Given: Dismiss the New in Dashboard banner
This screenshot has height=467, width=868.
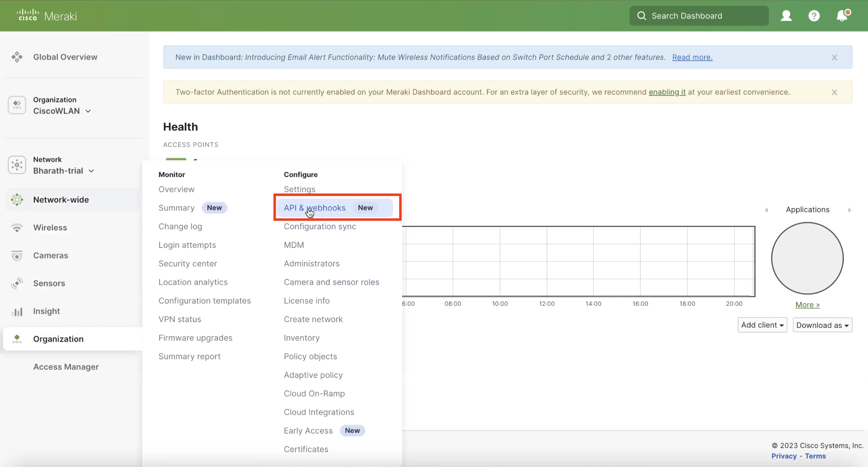Looking at the screenshot, I should pos(834,58).
